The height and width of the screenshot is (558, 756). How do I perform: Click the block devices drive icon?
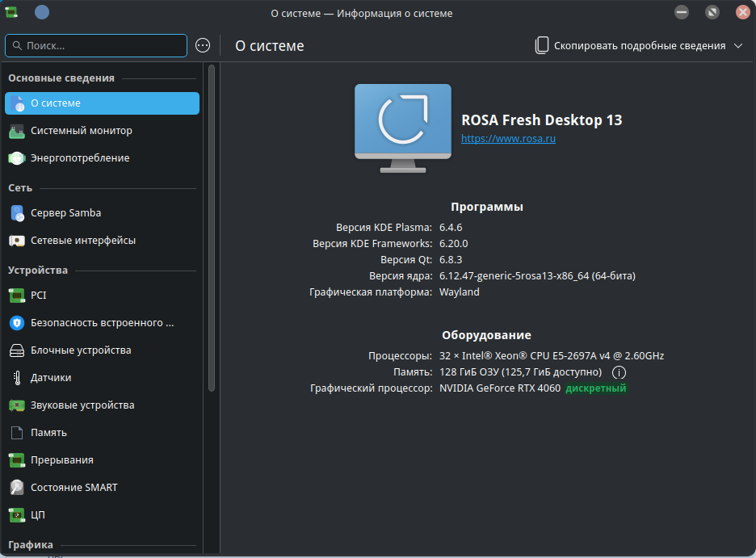[17, 350]
